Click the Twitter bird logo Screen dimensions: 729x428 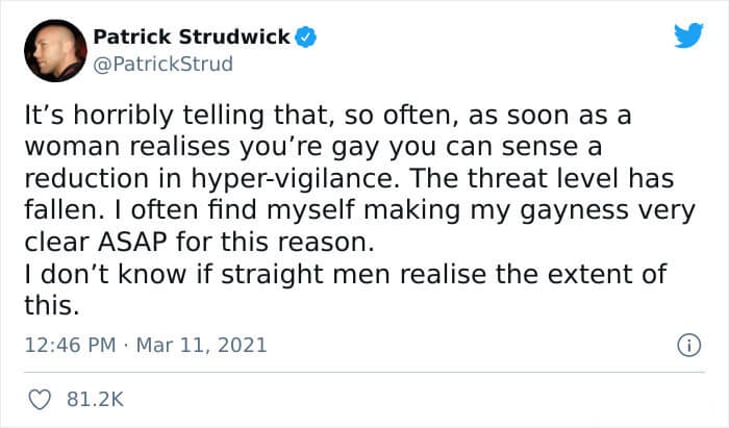(689, 35)
